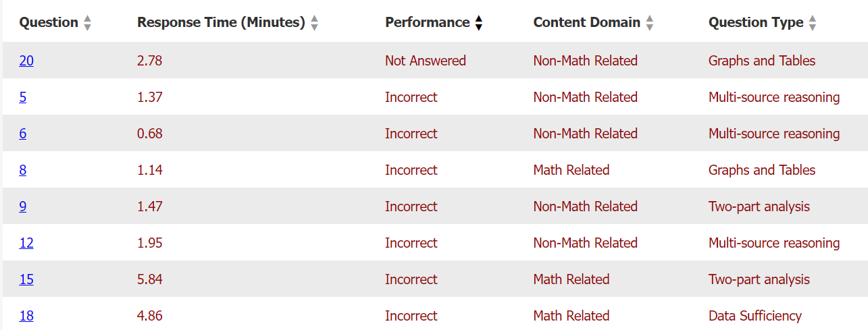Select the Not Answered performance cell
Screen dimensions: 868x330
coord(426,61)
